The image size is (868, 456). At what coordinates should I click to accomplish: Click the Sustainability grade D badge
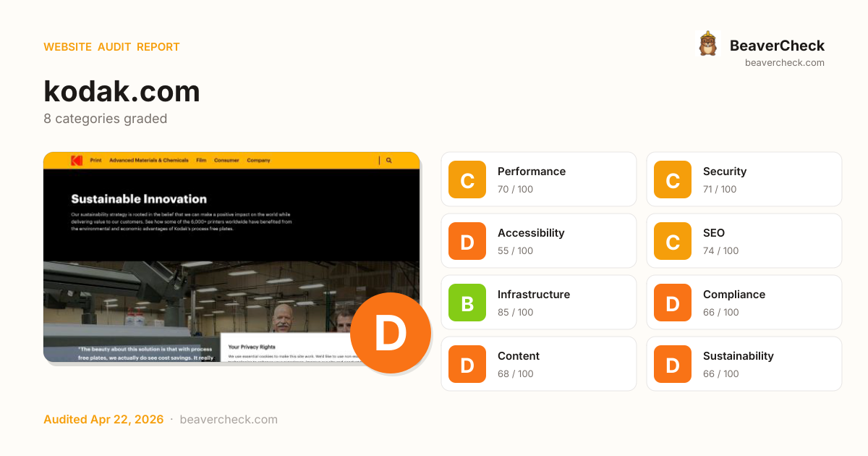(x=673, y=364)
